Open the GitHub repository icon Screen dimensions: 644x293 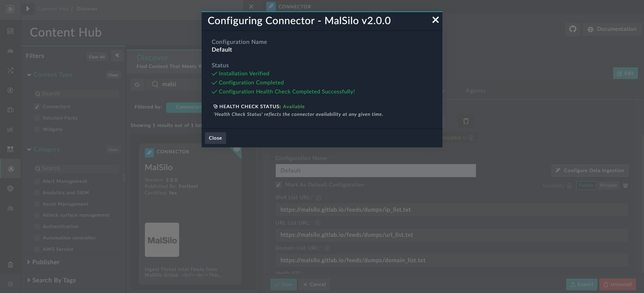click(x=573, y=29)
